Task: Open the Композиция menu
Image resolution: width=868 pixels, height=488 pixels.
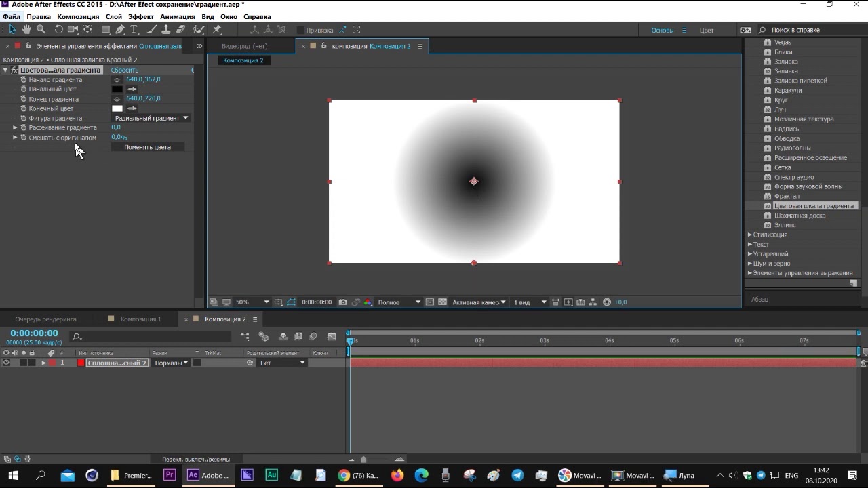Action: click(x=78, y=16)
